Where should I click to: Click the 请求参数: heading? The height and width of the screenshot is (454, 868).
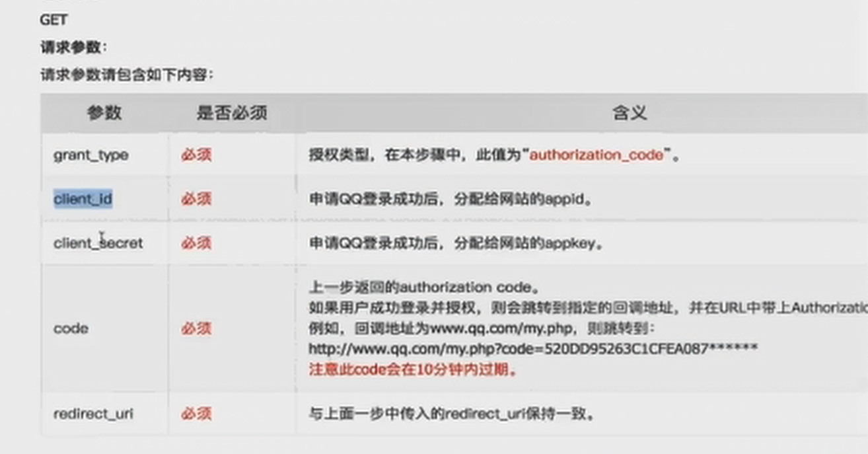73,48
